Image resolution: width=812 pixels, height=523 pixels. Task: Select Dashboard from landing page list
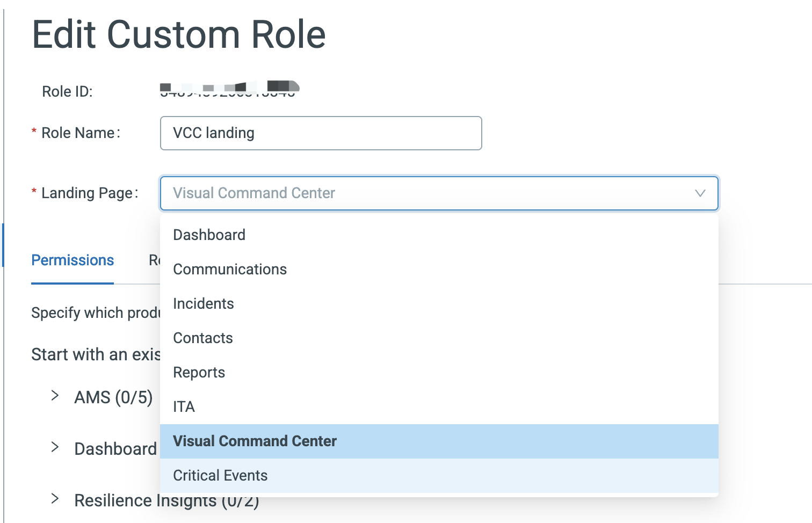(209, 235)
